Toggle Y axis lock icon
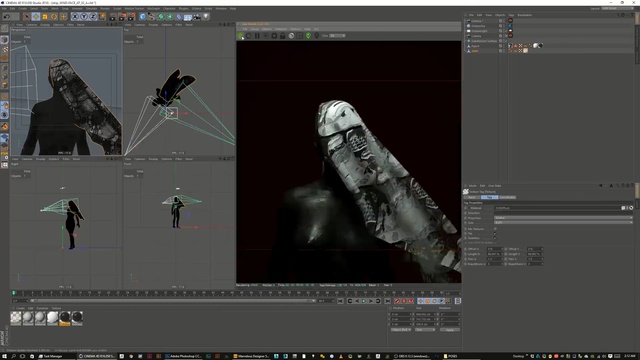The width and height of the screenshot is (640, 360). click(x=84, y=17)
